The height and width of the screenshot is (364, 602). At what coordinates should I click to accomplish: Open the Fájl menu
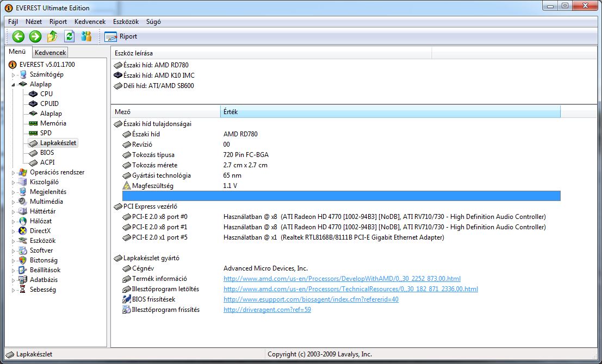tap(13, 22)
